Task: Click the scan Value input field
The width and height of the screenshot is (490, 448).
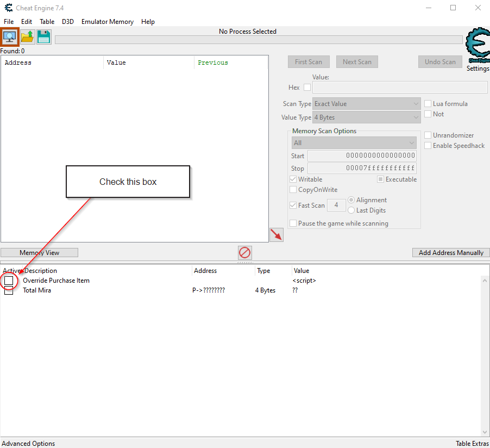Action: pyautogui.click(x=400, y=88)
